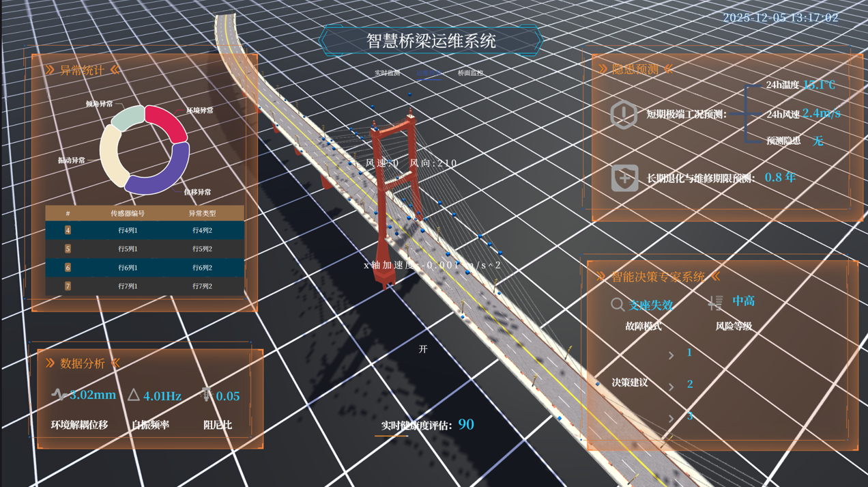Image resolution: width=868 pixels, height=487 pixels.
Task: Expand decision suggestion 1 chevron
Action: coord(671,355)
